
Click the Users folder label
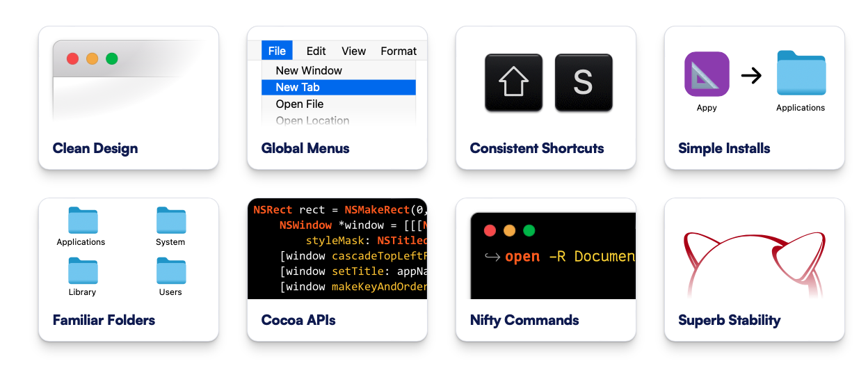[170, 292]
